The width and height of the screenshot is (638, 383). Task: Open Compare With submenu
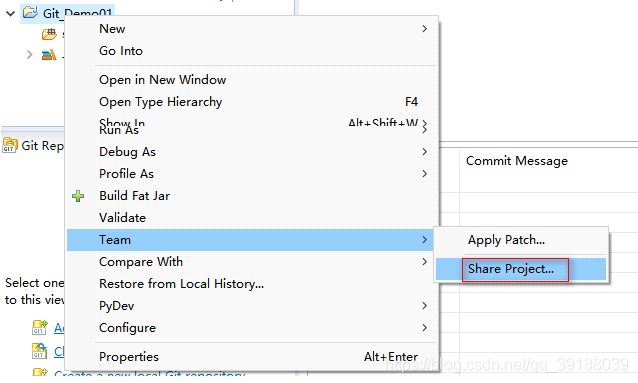tap(252, 262)
